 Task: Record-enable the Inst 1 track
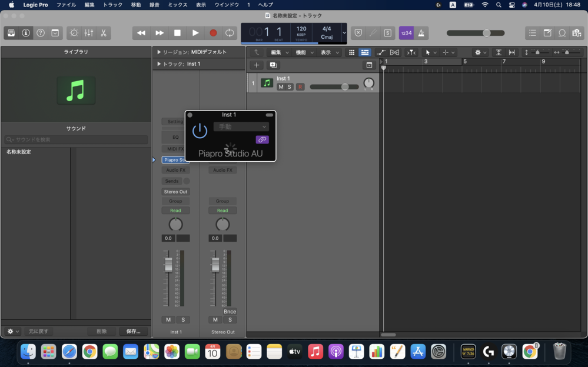[x=300, y=87]
